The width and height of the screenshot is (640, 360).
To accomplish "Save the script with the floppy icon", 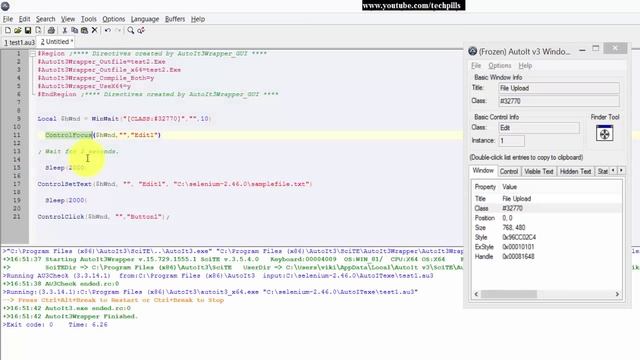I will coord(28,30).
